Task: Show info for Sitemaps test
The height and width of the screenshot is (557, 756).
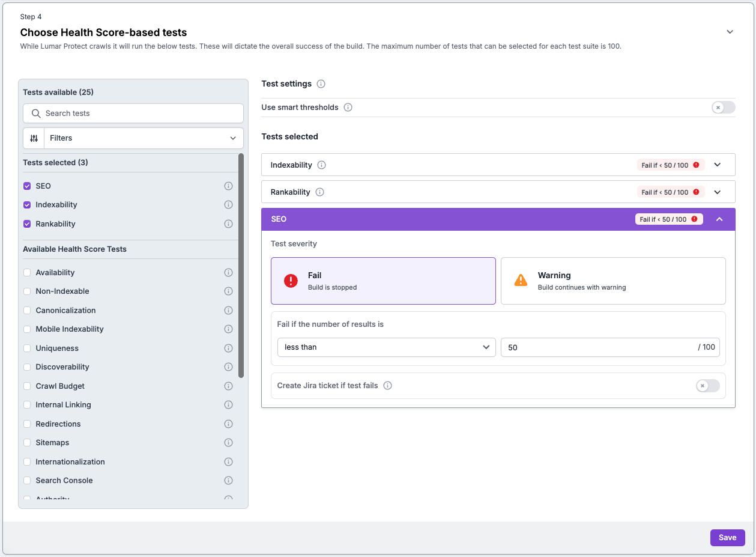Action: pos(228,443)
